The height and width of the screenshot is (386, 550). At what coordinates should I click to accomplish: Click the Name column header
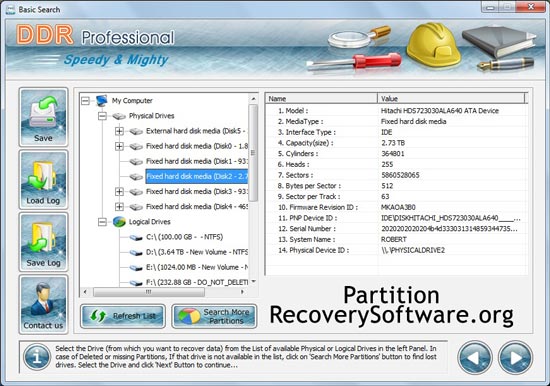pyautogui.click(x=321, y=99)
